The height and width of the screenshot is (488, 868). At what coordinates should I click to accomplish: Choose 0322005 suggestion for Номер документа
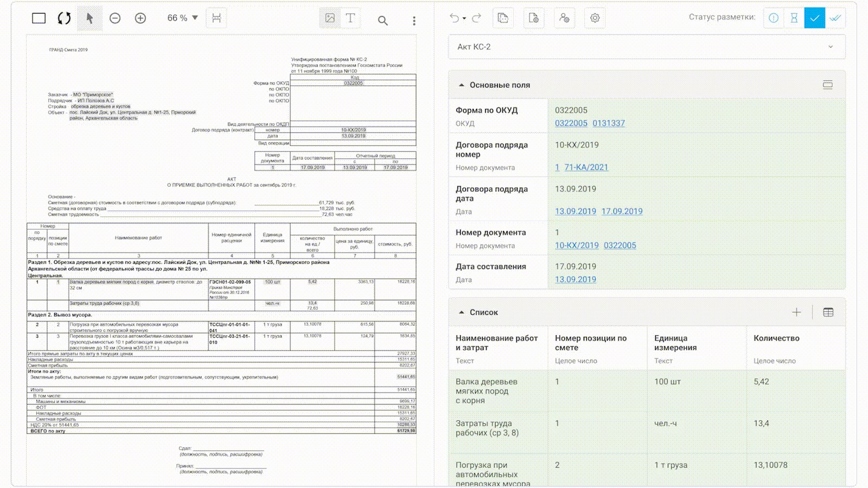point(620,246)
